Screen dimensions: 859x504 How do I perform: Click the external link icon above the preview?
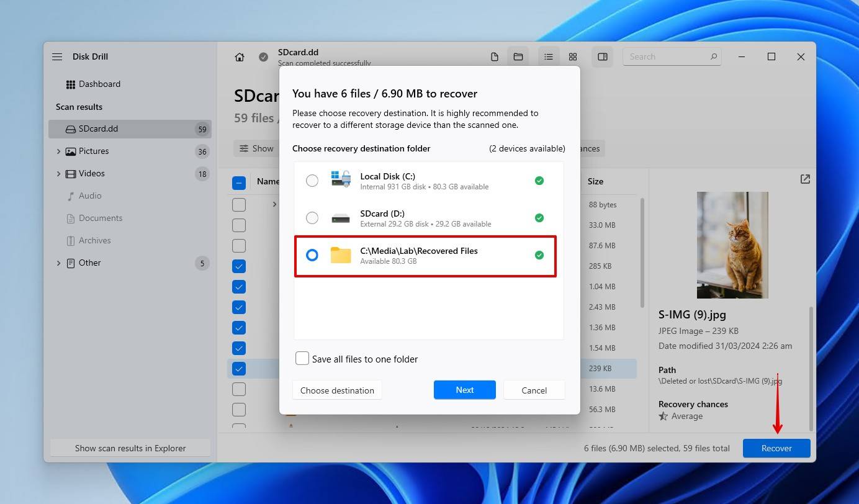click(x=804, y=179)
